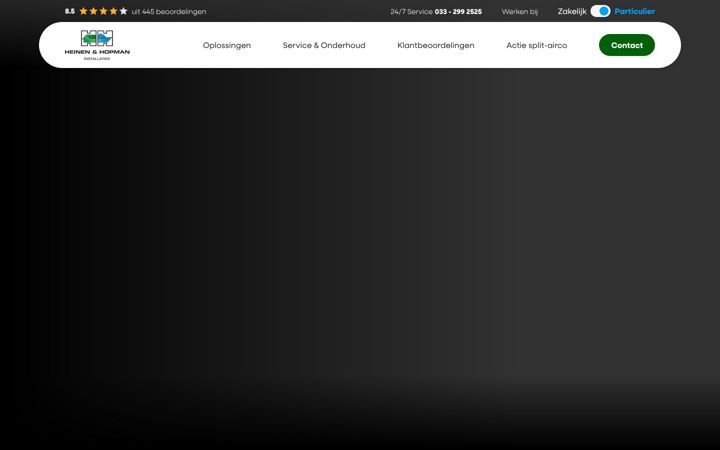Go to Klantbeoordelingen page
Viewport: 720px width, 450px height.
tap(436, 45)
